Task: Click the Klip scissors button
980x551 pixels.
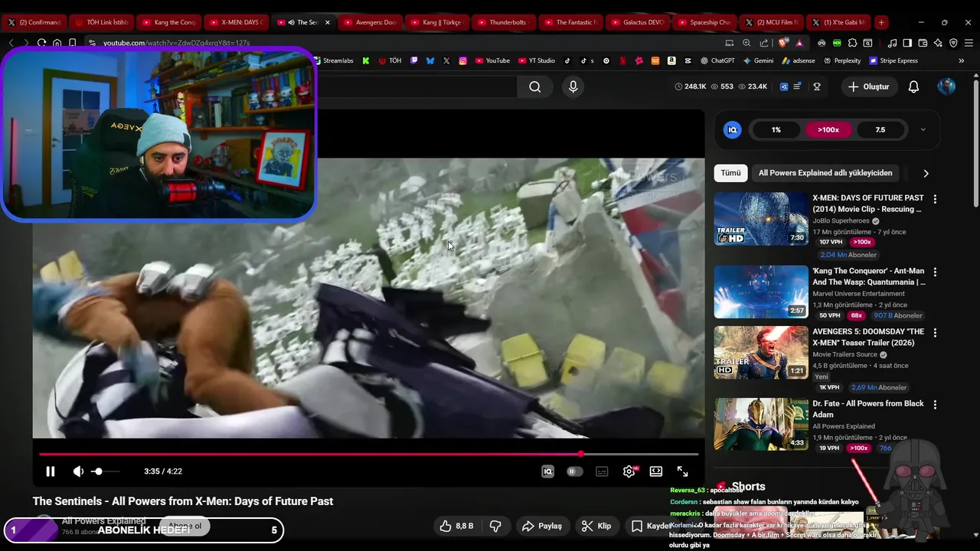Action: click(x=596, y=526)
